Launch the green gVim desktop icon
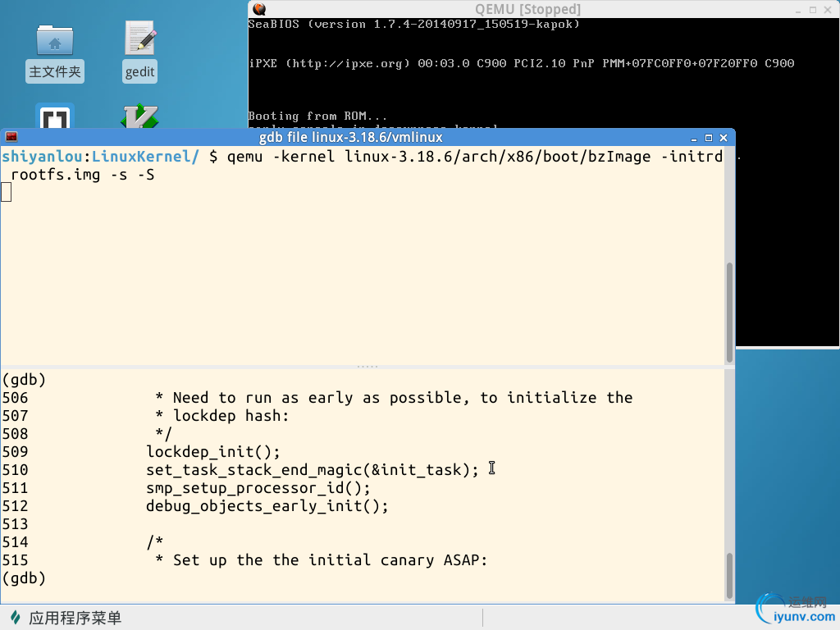Viewport: 840px width, 630px height. pyautogui.click(x=139, y=116)
